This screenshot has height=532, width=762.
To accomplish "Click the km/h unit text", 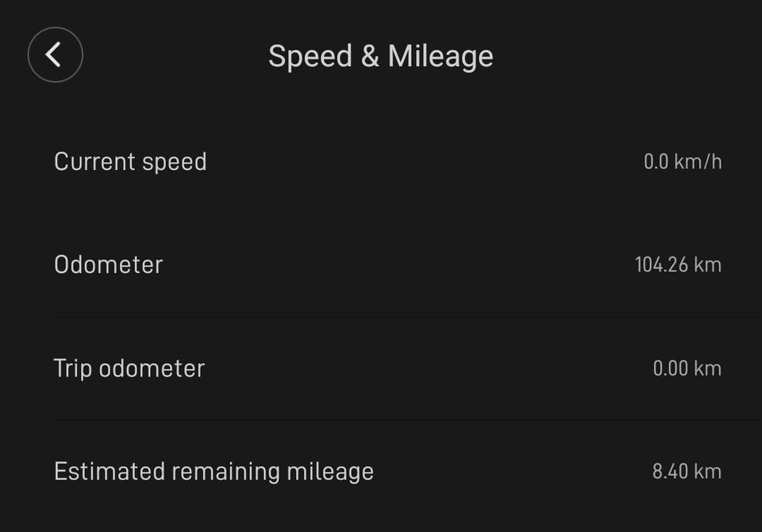I will point(698,162).
